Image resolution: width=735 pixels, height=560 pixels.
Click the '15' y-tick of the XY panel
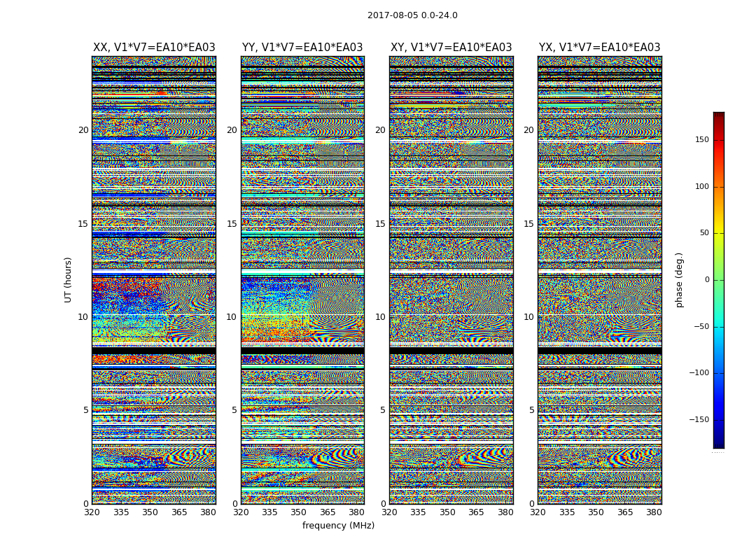(380, 224)
